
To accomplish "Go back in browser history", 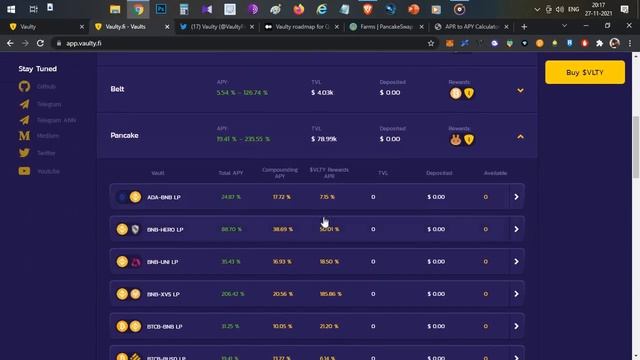I will tap(10, 43).
